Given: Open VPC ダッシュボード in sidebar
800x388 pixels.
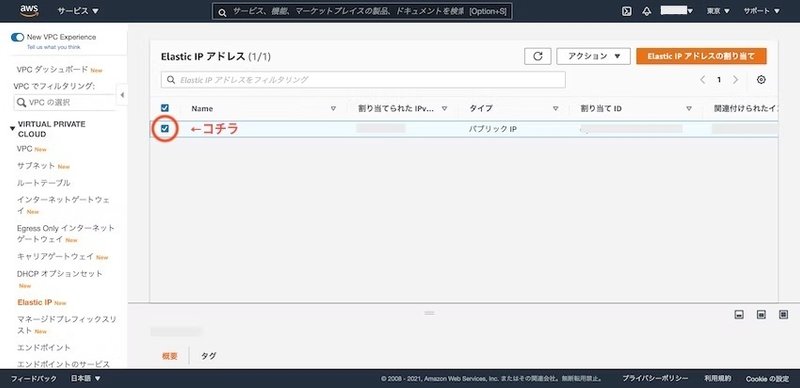Looking at the screenshot, I should [52, 69].
